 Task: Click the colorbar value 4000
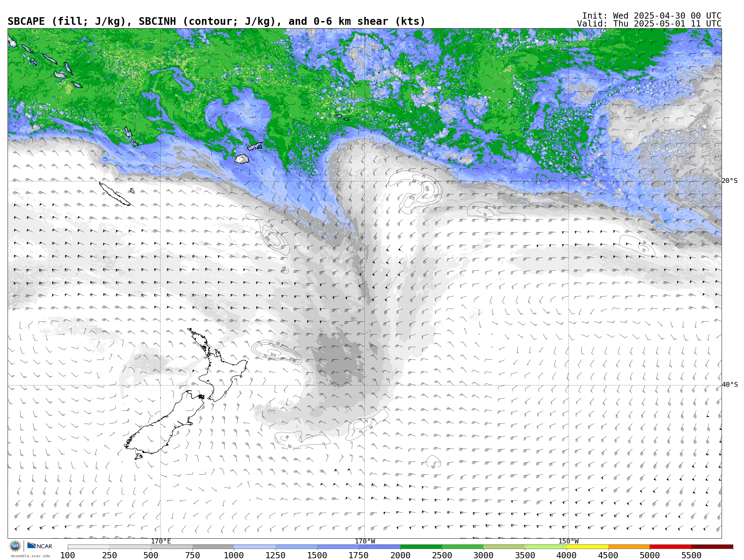click(x=567, y=556)
